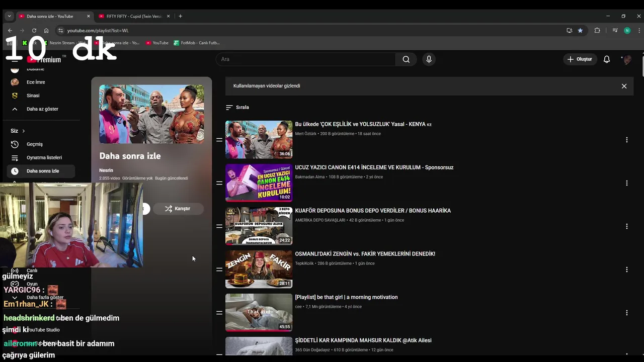Image resolution: width=644 pixels, height=362 pixels.
Task: Grab the reorder handle of KENYA video
Action: (x=219, y=140)
